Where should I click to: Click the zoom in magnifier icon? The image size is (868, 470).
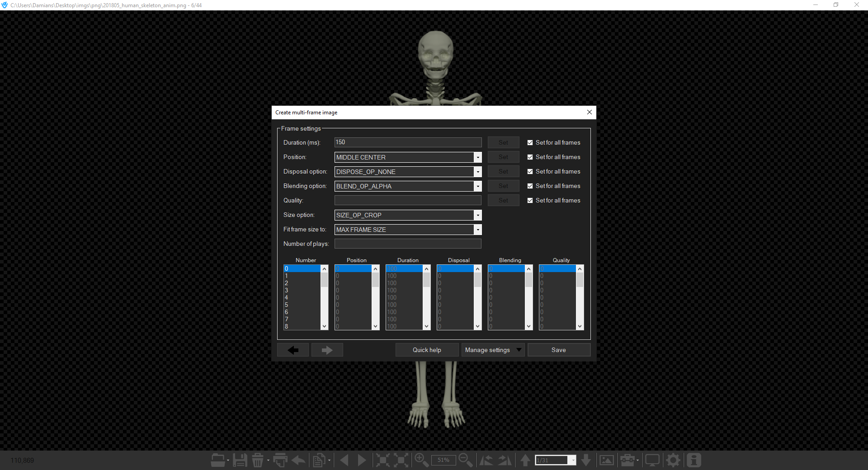(x=421, y=460)
